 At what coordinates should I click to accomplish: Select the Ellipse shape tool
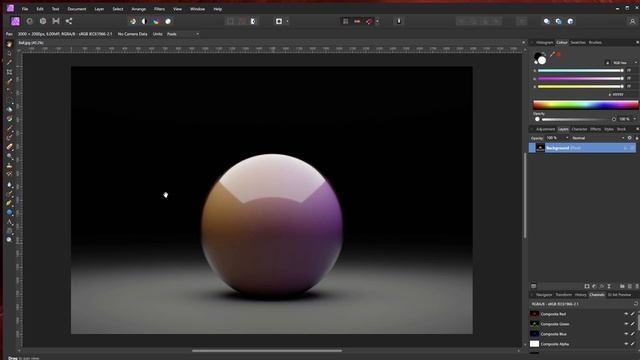(x=9, y=212)
